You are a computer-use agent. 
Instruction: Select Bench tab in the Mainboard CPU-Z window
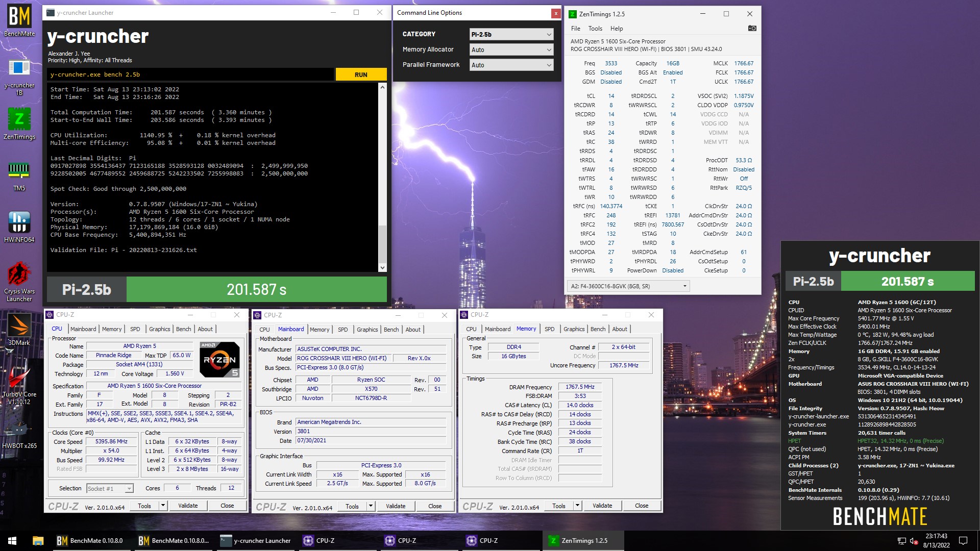point(391,330)
